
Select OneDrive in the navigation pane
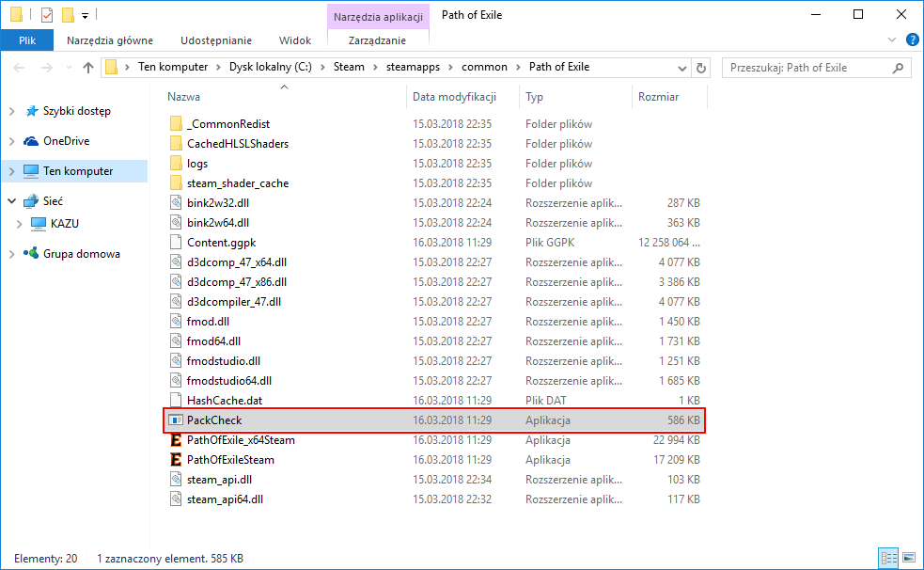pos(66,141)
